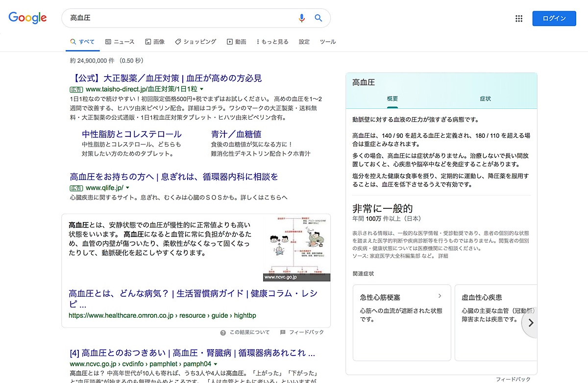This screenshot has height=383, width=588.
Task: Open the ショッピング tab
Action: (x=196, y=42)
